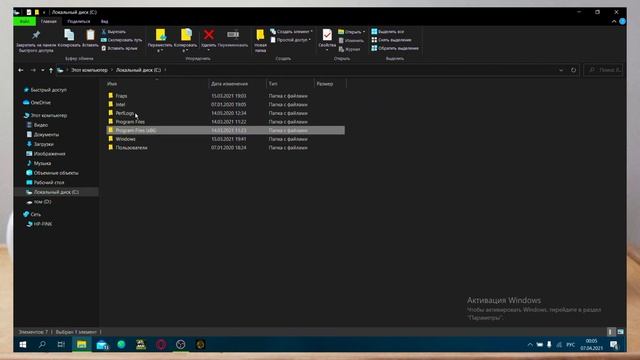This screenshot has width=640, height=360.
Task: Switch to the Вид ribbon tab
Action: [x=104, y=21]
